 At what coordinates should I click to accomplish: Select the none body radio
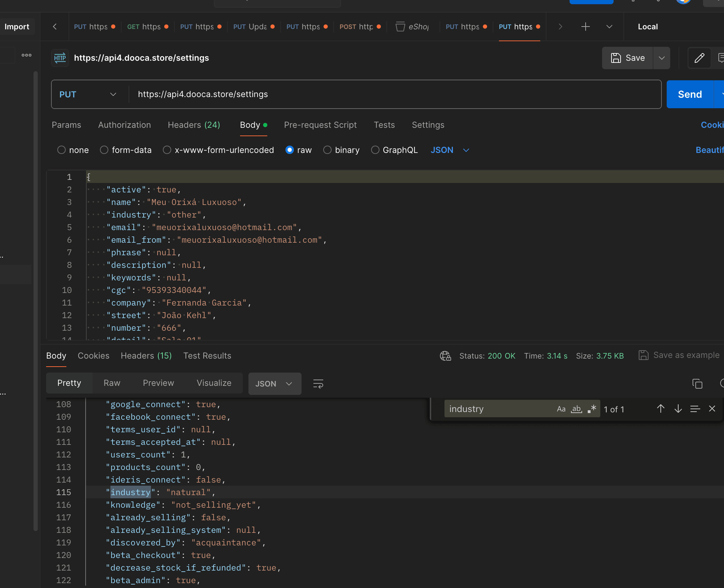coord(61,150)
